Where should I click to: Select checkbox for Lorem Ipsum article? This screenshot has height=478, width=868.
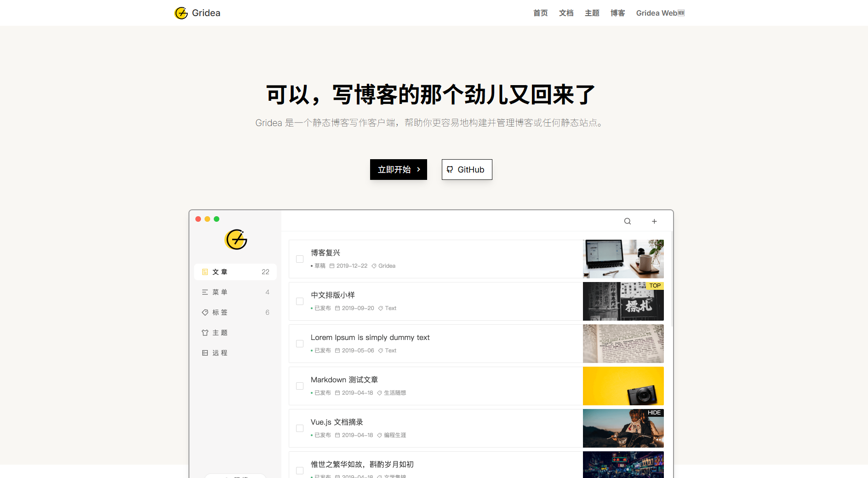(300, 344)
